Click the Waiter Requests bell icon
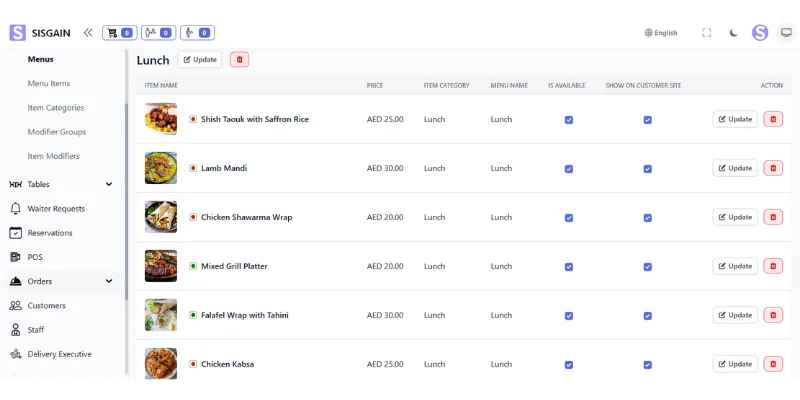This screenshot has height=400, width=800. (x=16, y=209)
